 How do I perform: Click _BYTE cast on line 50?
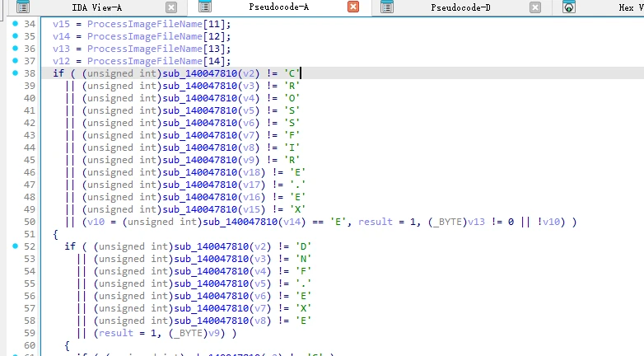(450, 222)
